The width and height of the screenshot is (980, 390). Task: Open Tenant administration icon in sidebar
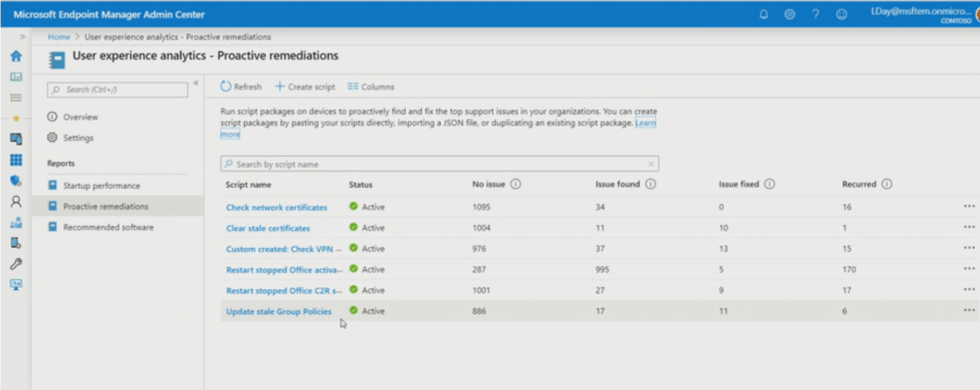pos(16,242)
